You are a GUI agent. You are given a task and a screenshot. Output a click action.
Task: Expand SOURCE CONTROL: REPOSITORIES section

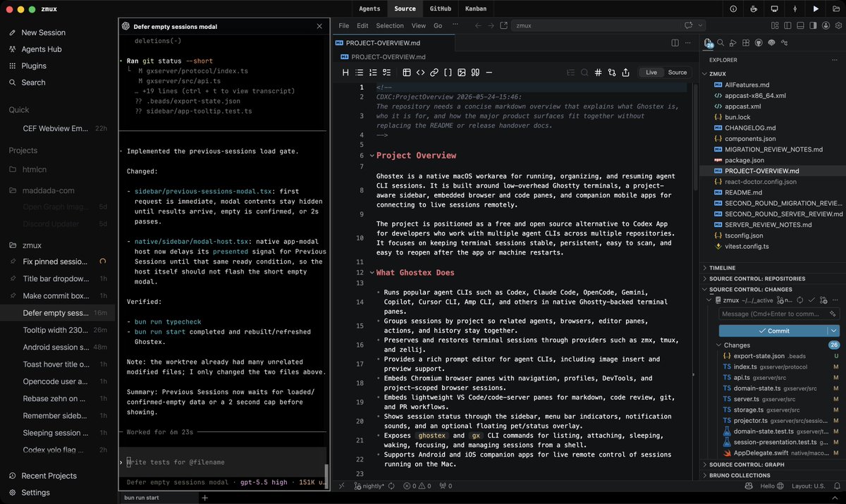point(705,278)
